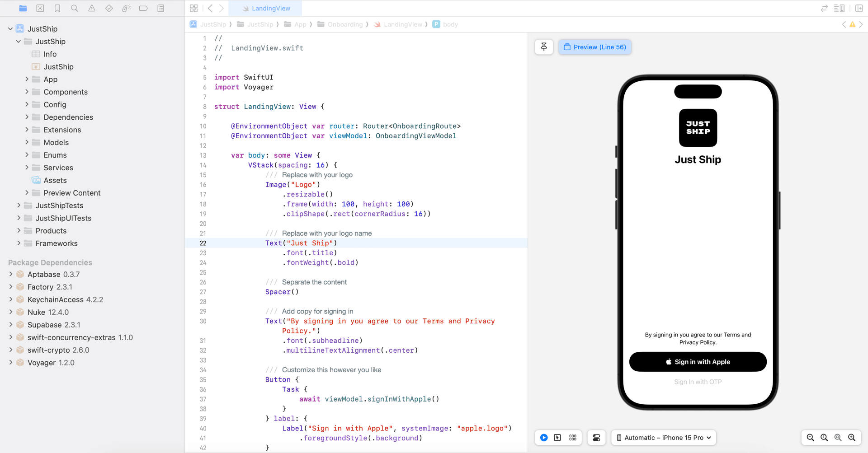Zoom in the preview canvas
The width and height of the screenshot is (868, 453).
pyautogui.click(x=852, y=438)
